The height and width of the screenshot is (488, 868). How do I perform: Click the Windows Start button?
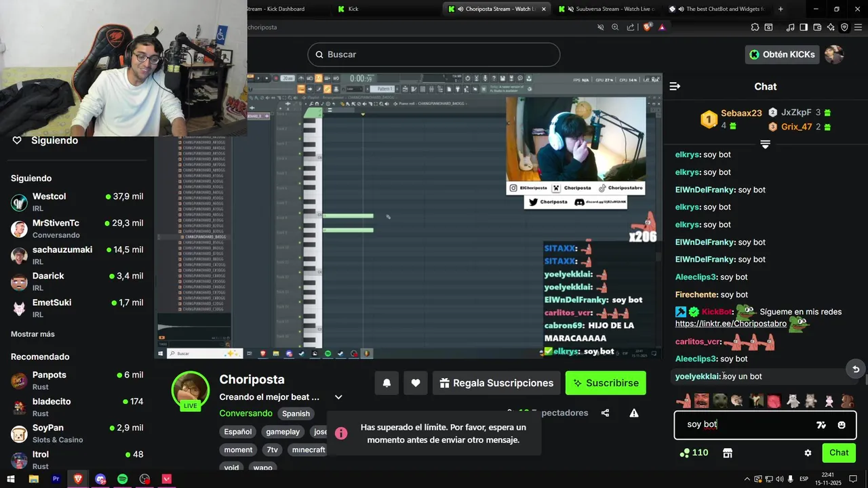(x=11, y=479)
